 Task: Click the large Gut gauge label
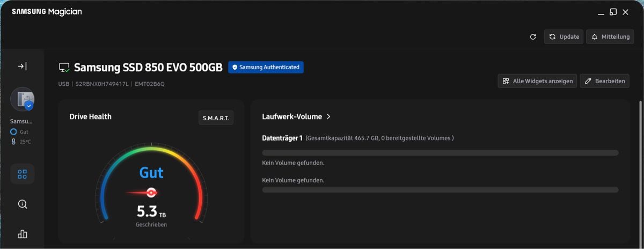151,173
